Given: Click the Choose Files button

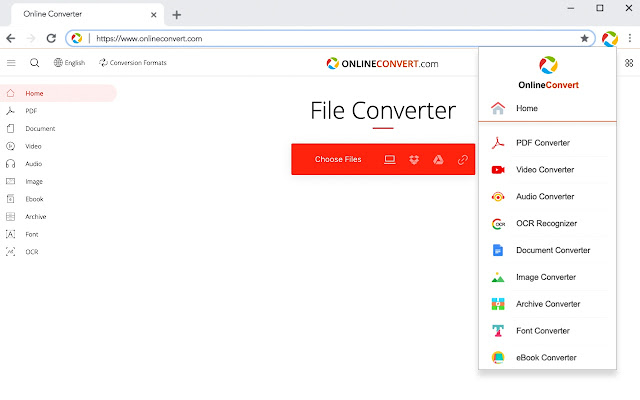Looking at the screenshot, I should click(338, 159).
